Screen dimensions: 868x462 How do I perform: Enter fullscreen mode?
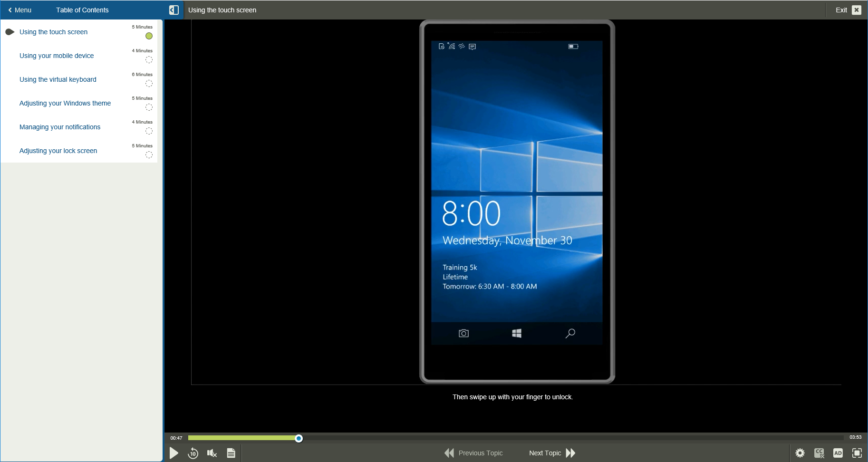[x=857, y=453]
